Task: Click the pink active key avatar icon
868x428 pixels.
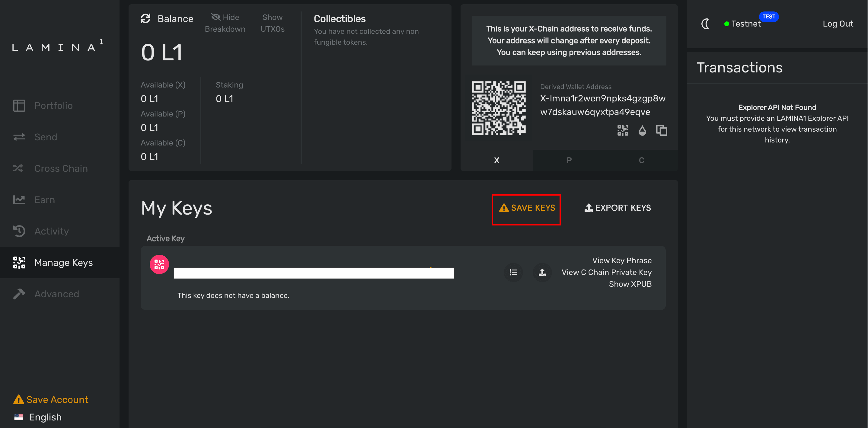Action: tap(159, 264)
